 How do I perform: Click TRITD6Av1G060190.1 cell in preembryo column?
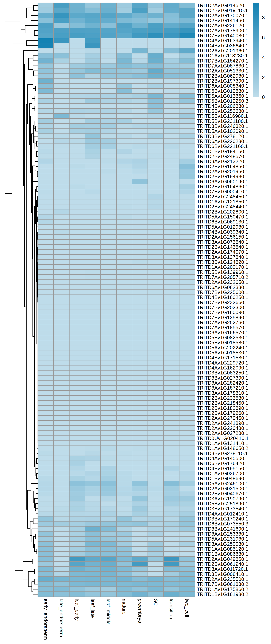[x=140, y=181]
